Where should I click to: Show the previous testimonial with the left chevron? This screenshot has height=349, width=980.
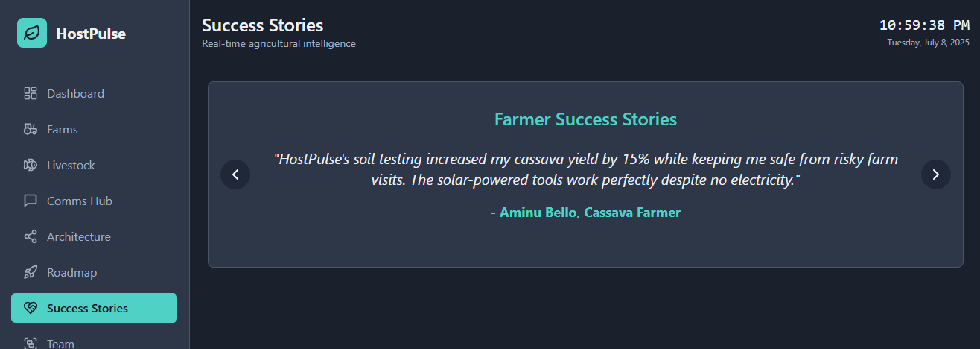tap(235, 174)
